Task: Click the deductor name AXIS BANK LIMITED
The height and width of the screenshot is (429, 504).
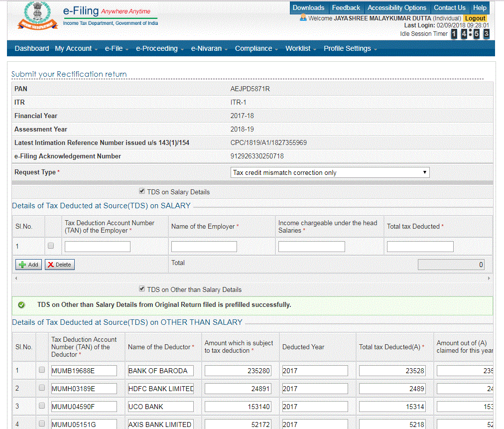Action: point(161,424)
